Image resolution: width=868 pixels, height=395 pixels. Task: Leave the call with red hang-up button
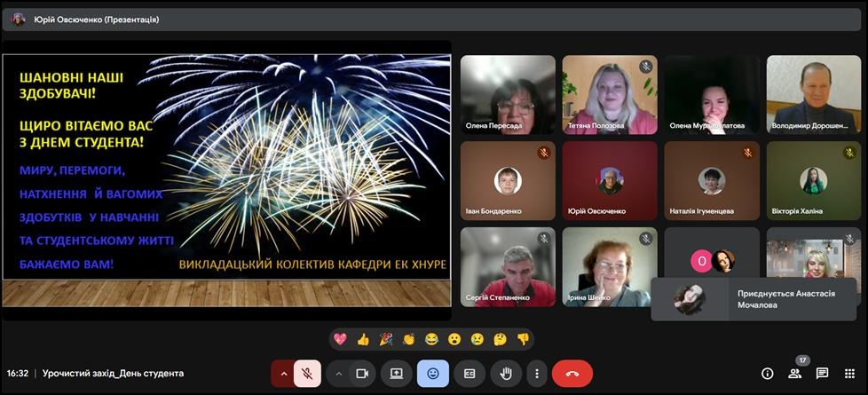coord(572,374)
